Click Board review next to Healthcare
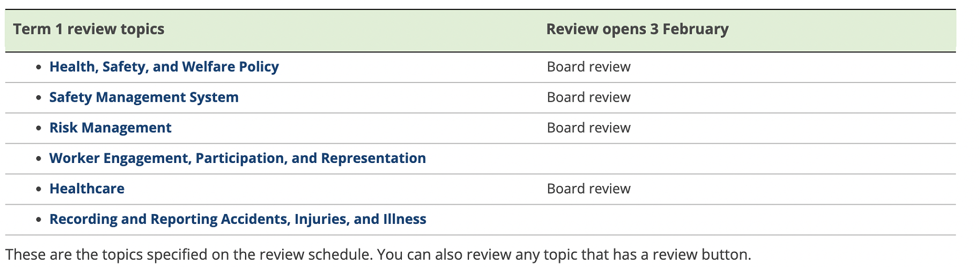 point(588,188)
